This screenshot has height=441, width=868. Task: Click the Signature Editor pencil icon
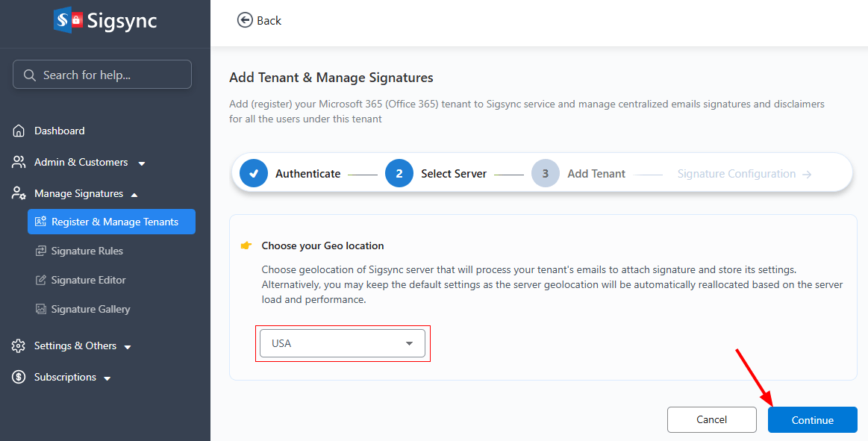(41, 280)
